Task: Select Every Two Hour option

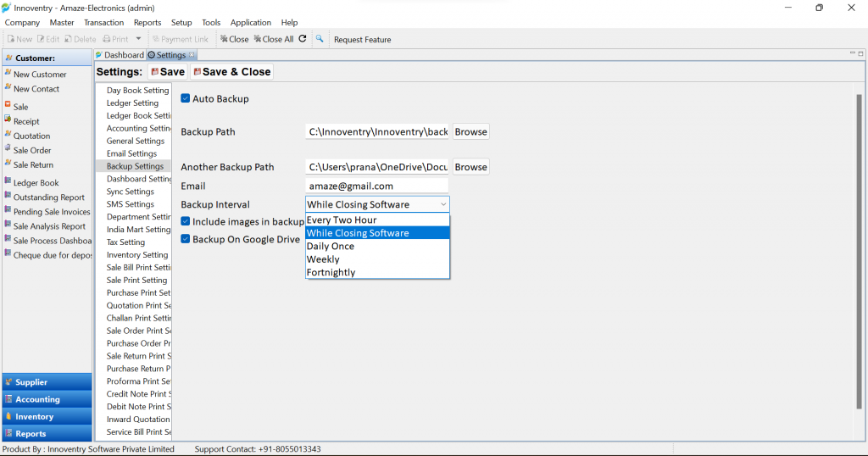Action: pyautogui.click(x=377, y=220)
